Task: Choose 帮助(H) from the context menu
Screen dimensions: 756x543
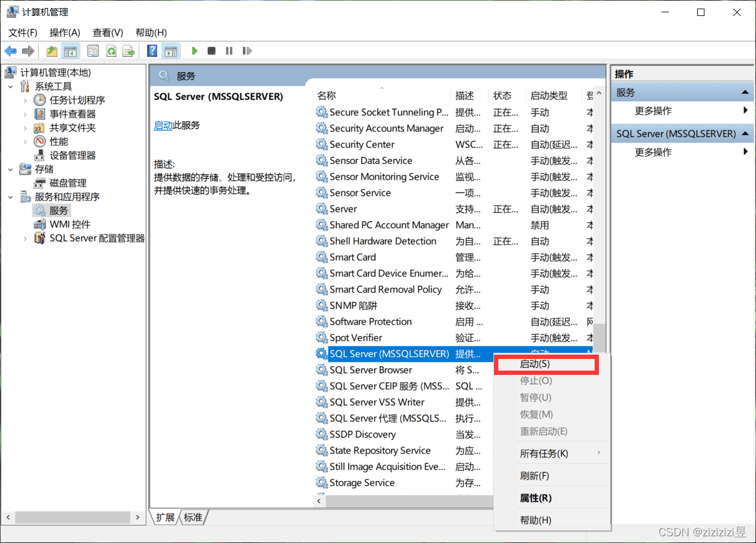Action: 552,520
